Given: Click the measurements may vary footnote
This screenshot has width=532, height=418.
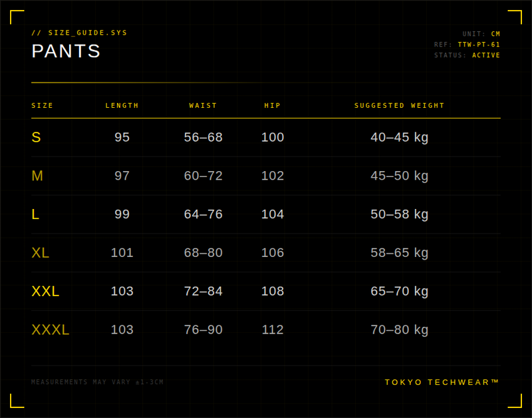Looking at the screenshot, I should (x=97, y=382).
